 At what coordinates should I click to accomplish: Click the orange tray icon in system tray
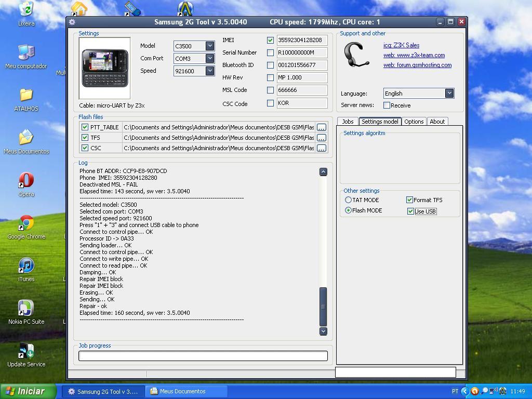tap(475, 391)
